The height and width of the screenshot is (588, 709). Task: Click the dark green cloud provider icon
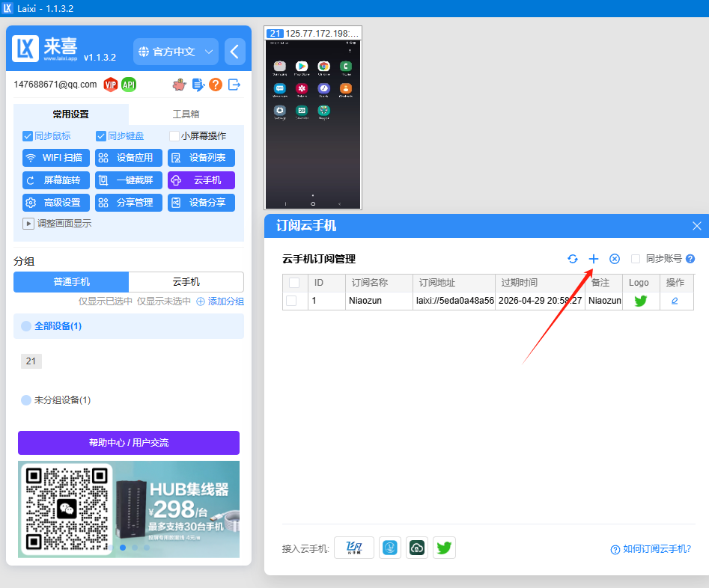417,548
